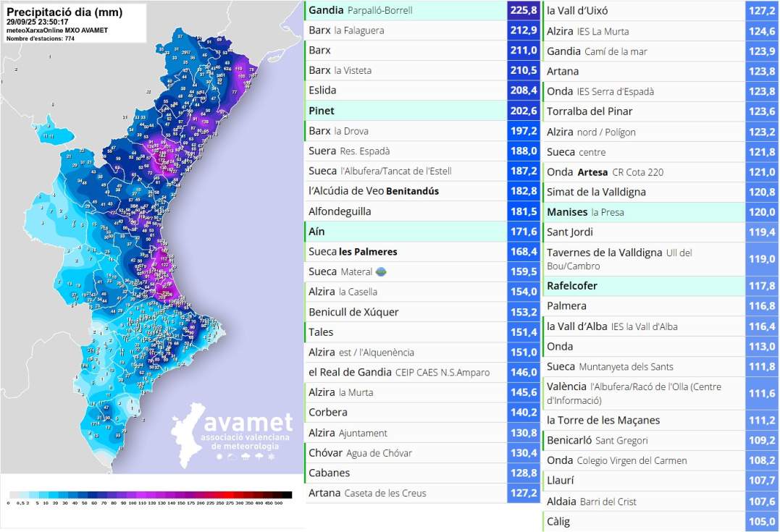Click the weather symbols under the avamet logo

pos(246,457)
